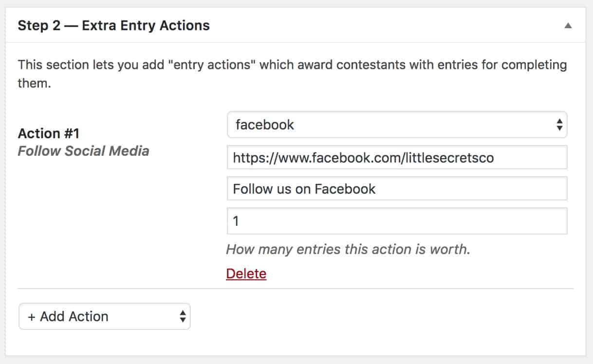593x364 pixels.
Task: Click the entry-worth field containing "1"
Action: pyautogui.click(x=397, y=220)
